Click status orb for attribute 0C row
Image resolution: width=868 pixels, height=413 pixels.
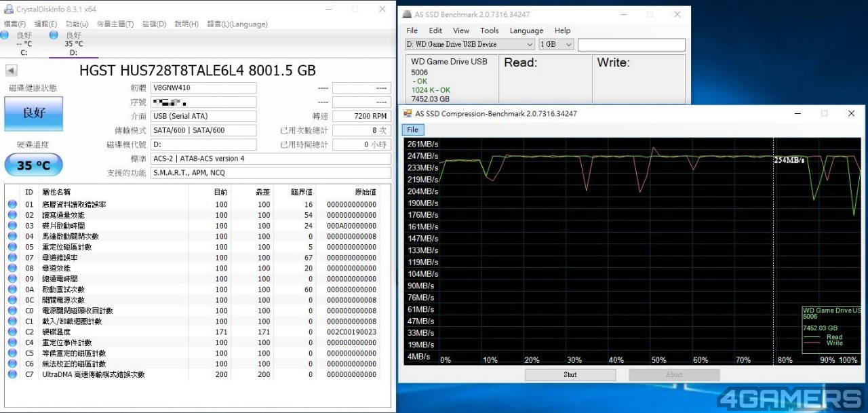point(12,300)
